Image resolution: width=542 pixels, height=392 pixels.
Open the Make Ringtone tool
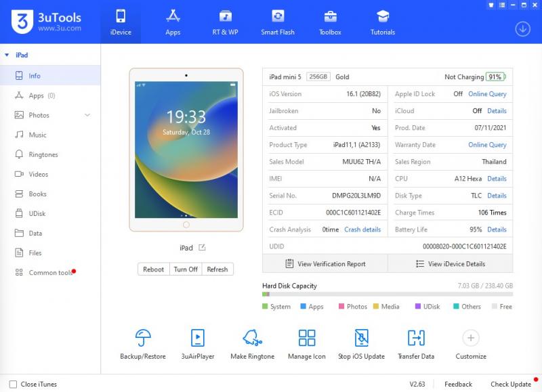coord(252,344)
